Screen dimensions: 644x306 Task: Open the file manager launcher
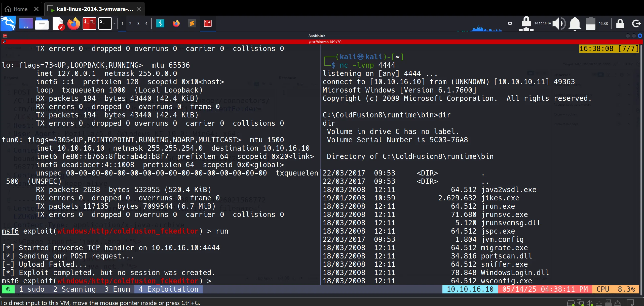(x=42, y=24)
